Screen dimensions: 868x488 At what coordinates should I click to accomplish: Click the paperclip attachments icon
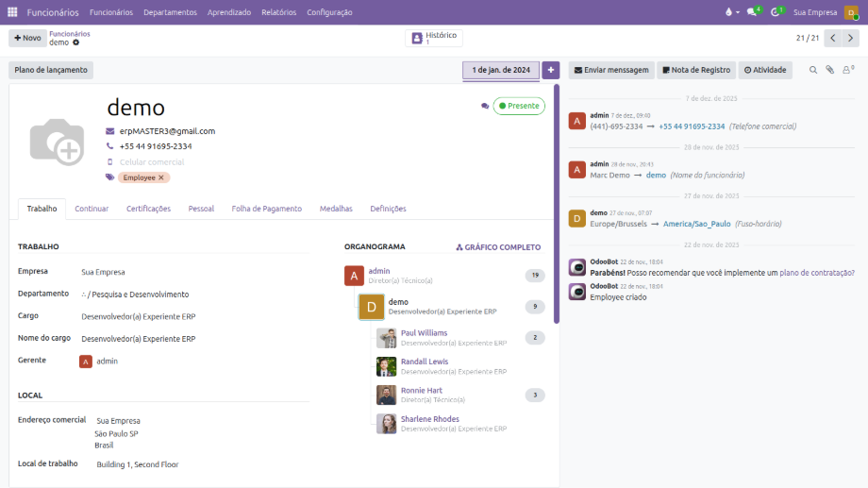(x=830, y=70)
